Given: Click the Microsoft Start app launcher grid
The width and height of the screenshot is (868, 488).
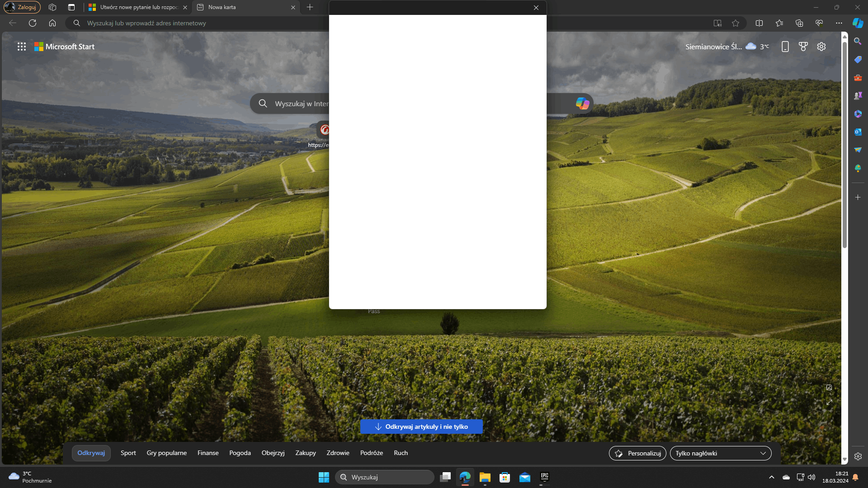Looking at the screenshot, I should 22,47.
